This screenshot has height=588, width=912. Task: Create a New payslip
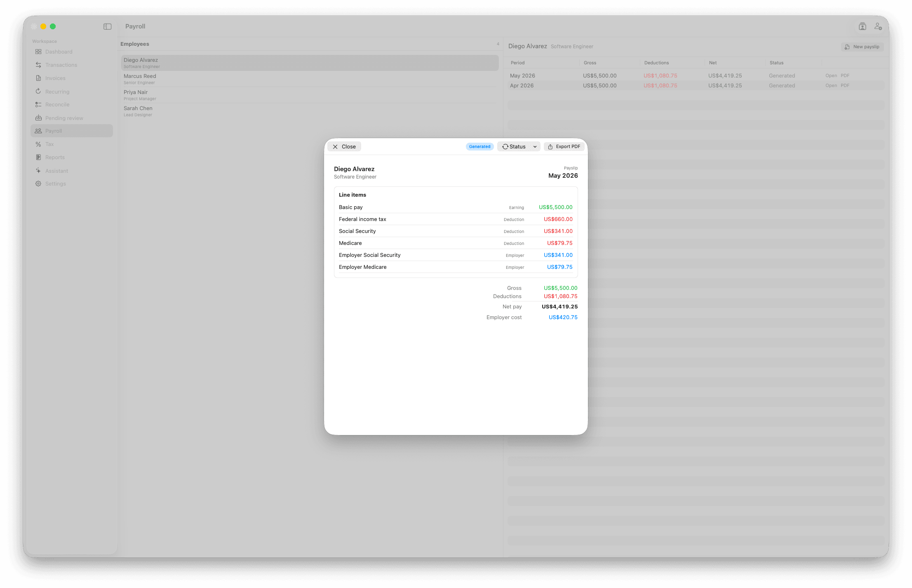pos(862,47)
